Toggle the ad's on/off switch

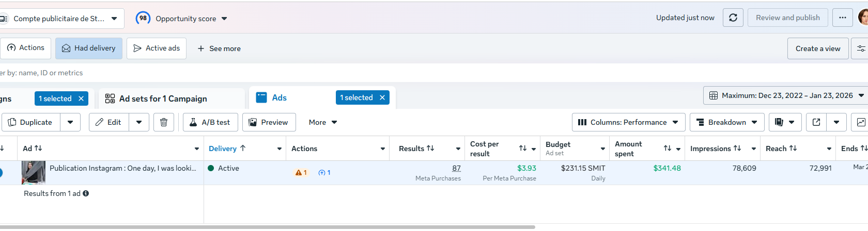pos(1,173)
